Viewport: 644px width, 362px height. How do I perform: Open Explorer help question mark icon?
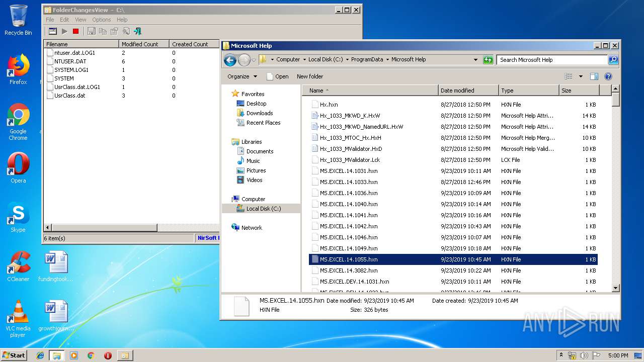pyautogui.click(x=608, y=76)
